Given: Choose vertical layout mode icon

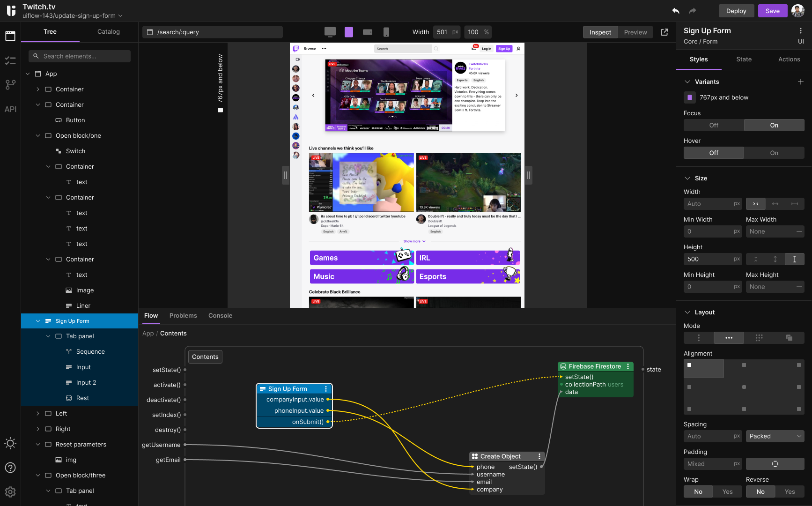Looking at the screenshot, I should point(699,338).
